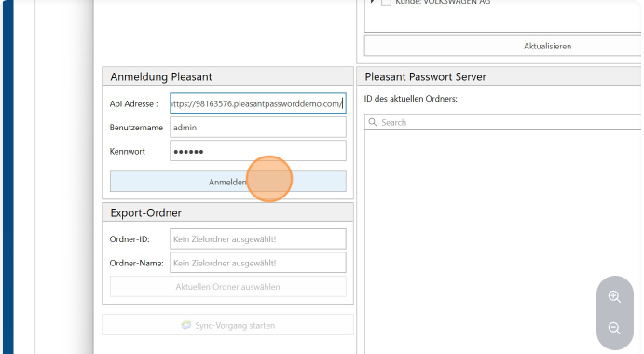
Task: Start sync via Sync-Vorgang starten button
Action: [228, 325]
